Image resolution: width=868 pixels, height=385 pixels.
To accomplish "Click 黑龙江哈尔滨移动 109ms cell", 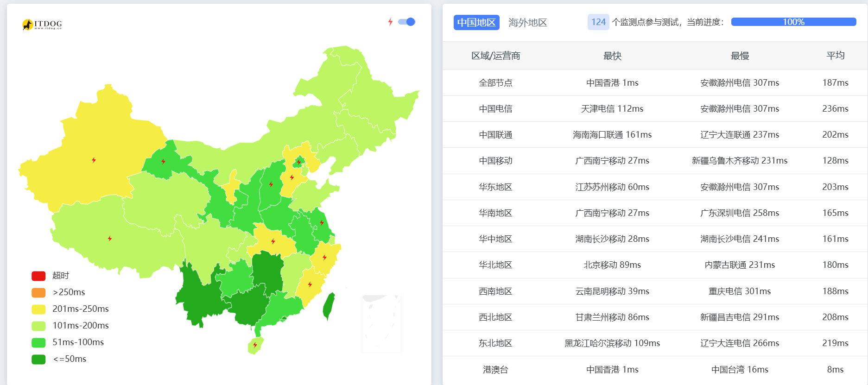I will (612, 343).
